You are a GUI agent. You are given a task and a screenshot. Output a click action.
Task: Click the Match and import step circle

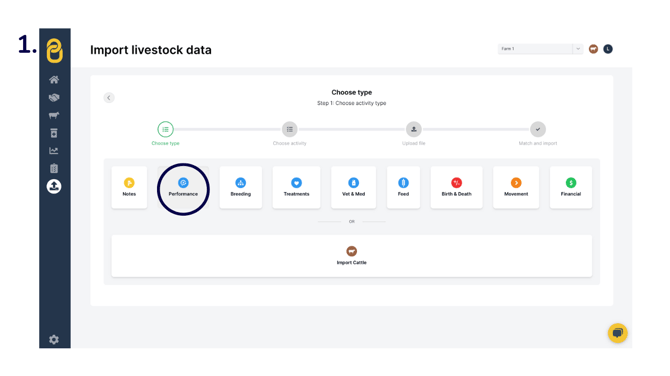538,129
